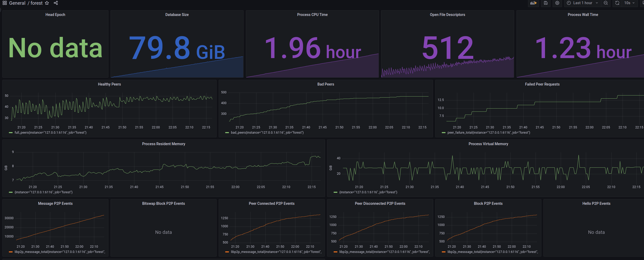Screen dimensions: 644x260
Task: Toggle the full_peers series in Healthy Peers
Action: (51, 133)
